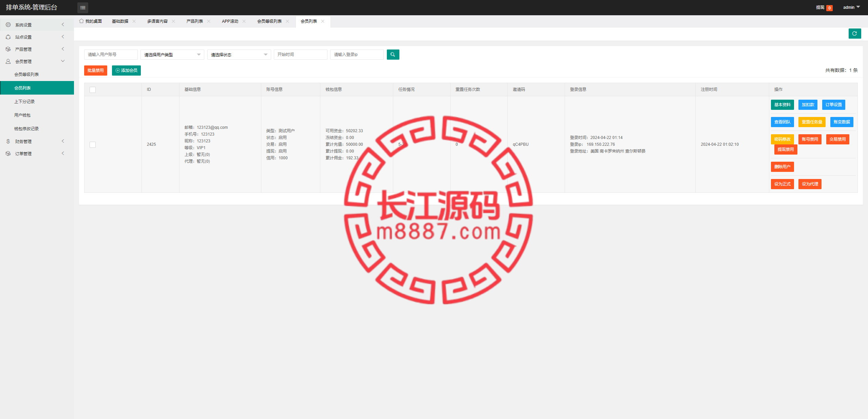Tick the checkbox for member 2425

coord(93,144)
